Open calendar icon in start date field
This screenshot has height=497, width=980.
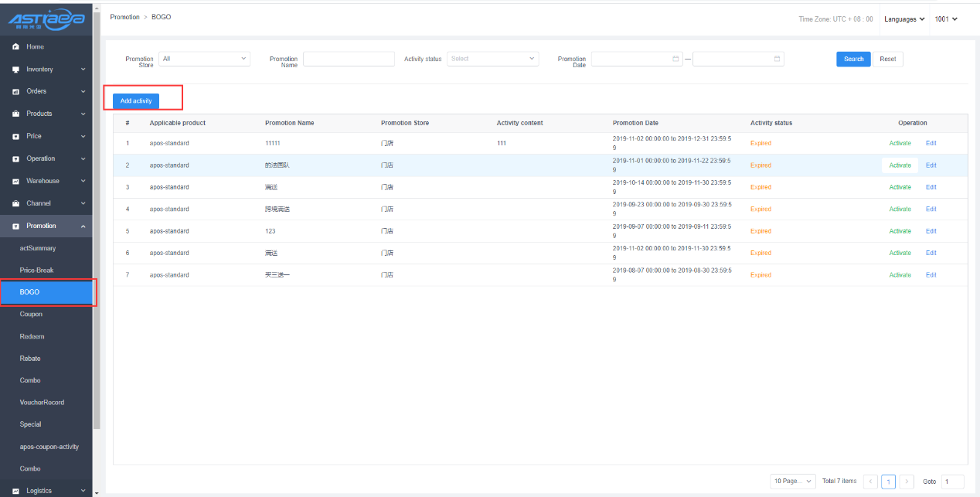coord(675,59)
